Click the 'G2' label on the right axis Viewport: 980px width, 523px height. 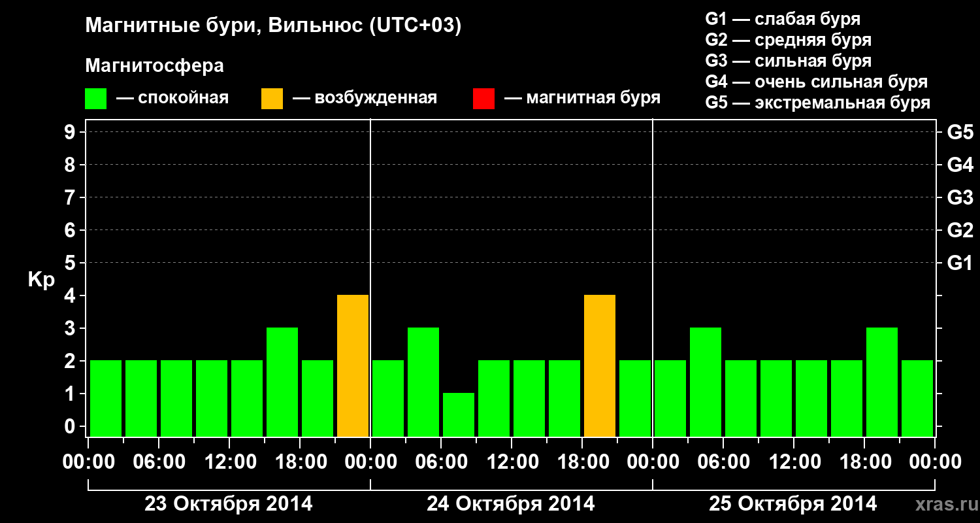point(960,230)
